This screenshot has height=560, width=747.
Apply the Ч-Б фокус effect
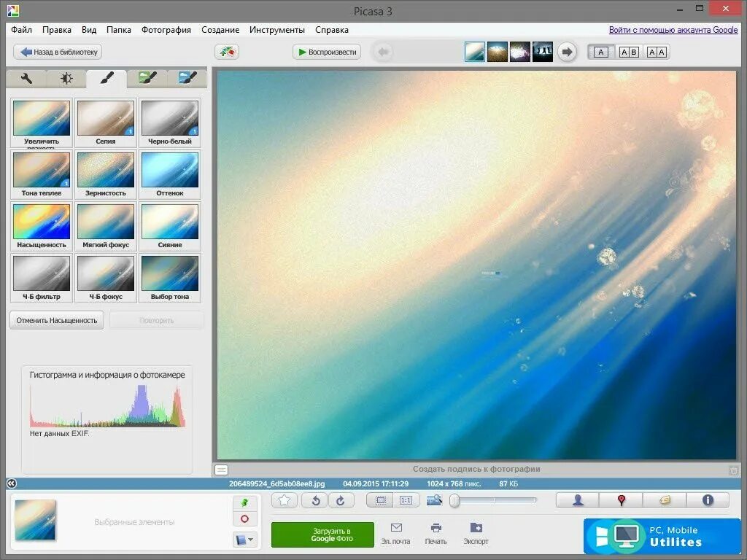pos(106,279)
